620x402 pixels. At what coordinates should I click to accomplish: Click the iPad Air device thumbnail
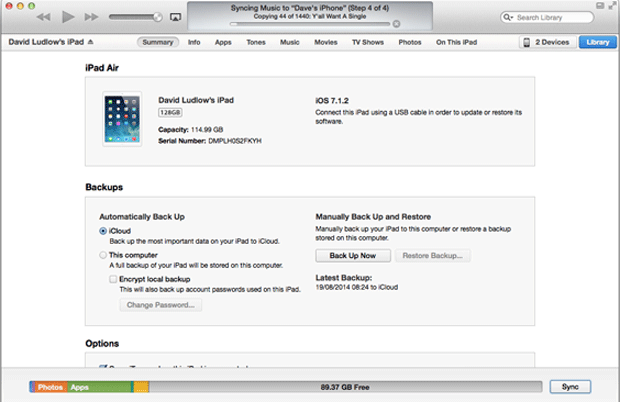(x=122, y=119)
